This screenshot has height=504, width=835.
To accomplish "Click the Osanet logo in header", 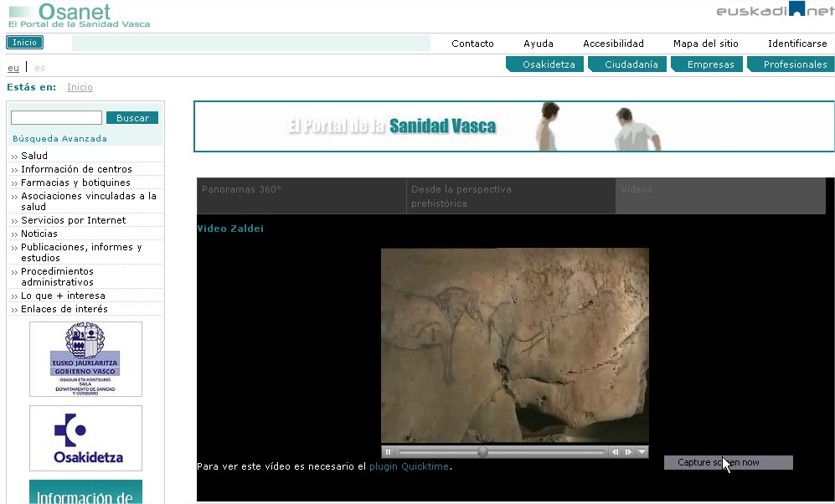I will coord(80,16).
